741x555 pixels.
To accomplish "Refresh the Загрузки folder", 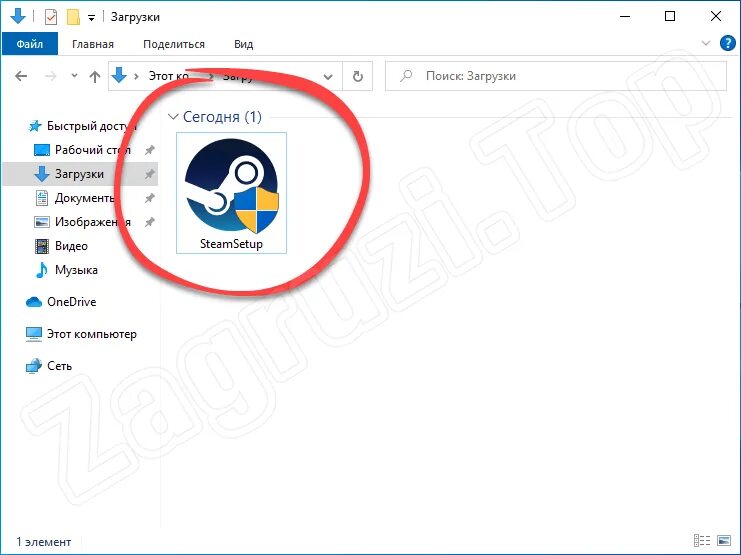I will pyautogui.click(x=358, y=76).
